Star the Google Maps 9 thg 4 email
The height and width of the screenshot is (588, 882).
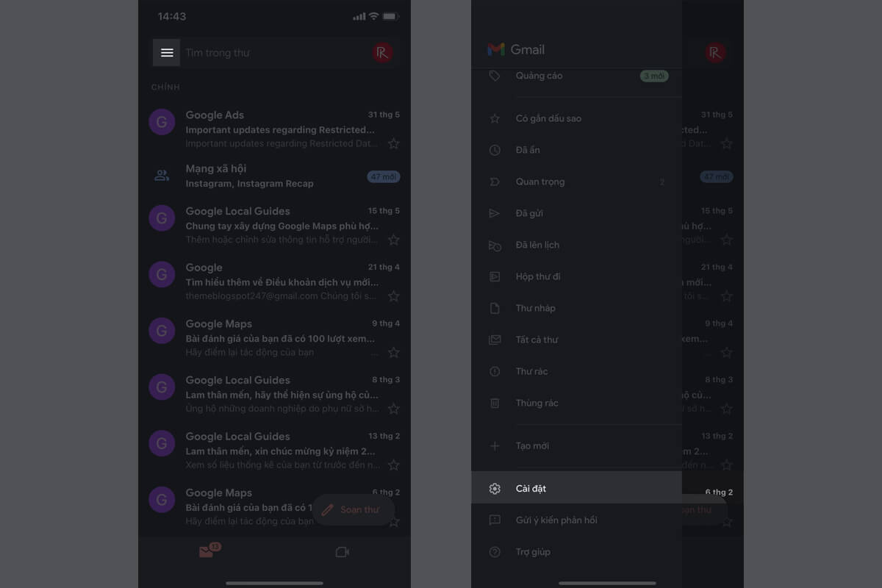click(x=394, y=353)
